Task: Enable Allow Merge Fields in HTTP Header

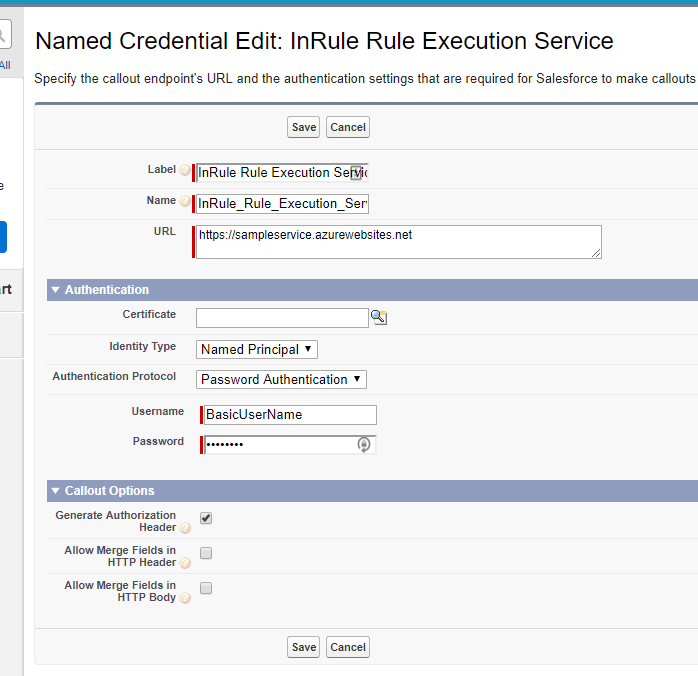Action: point(206,553)
